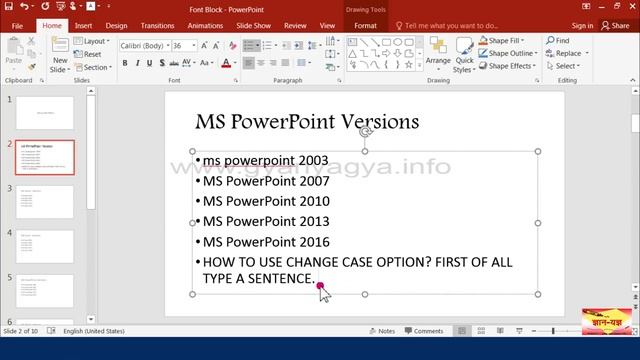Switch to the Insert tab

[x=83, y=26]
